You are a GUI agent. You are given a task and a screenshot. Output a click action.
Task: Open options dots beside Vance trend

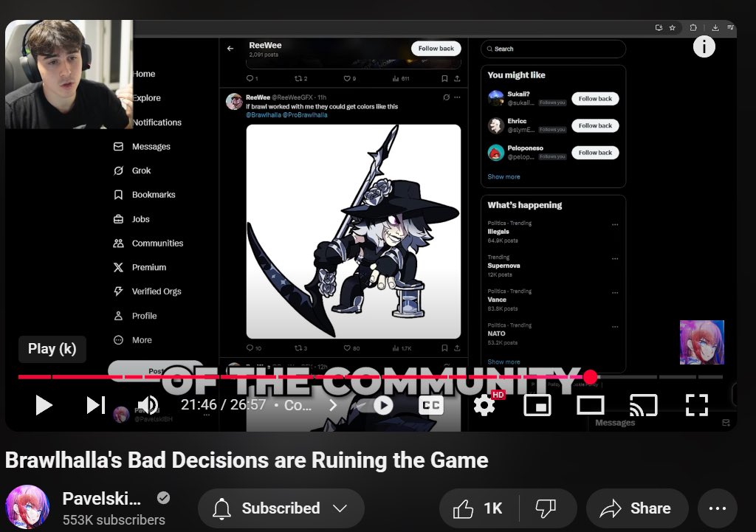[x=615, y=292]
